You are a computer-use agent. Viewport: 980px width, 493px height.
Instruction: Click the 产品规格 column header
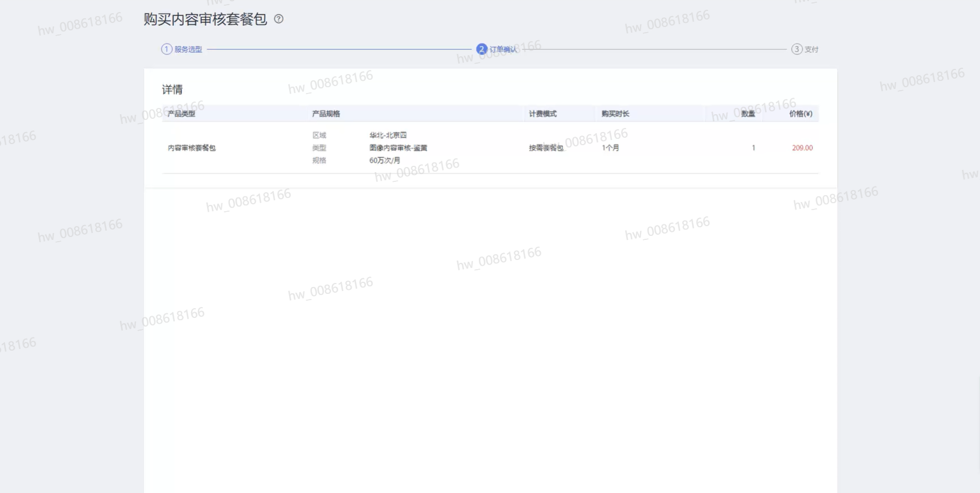[x=326, y=114]
